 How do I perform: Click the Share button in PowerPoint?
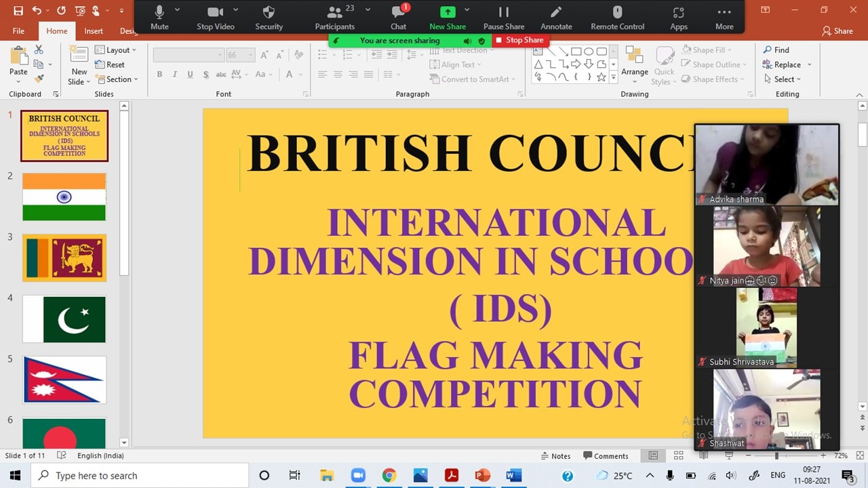point(837,30)
